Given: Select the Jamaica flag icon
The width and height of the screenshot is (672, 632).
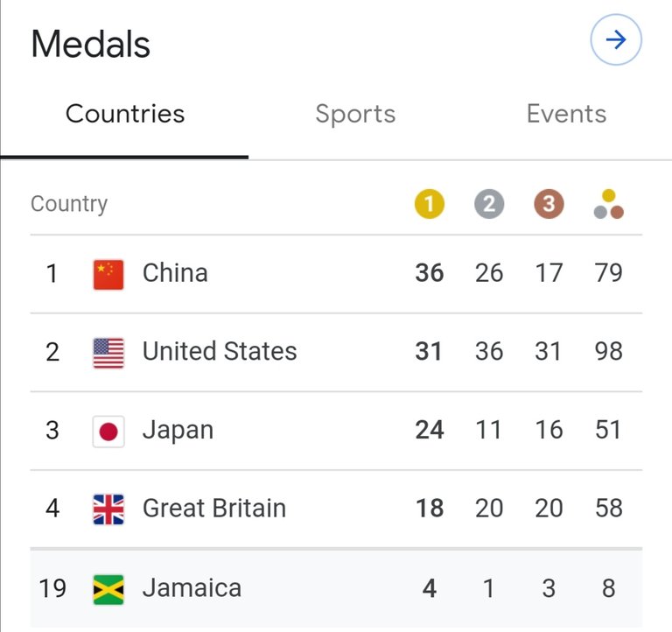Looking at the screenshot, I should [108, 590].
